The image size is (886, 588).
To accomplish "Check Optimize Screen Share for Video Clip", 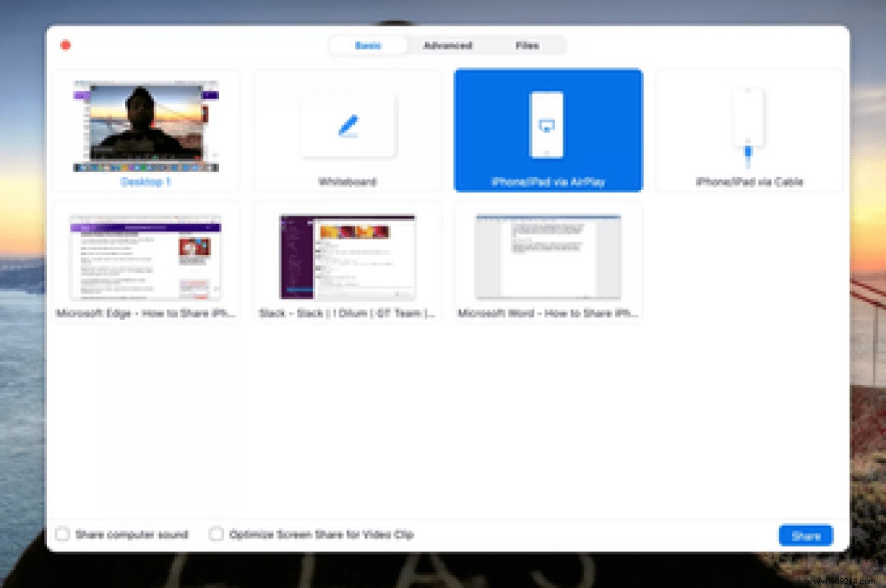I will (x=216, y=534).
